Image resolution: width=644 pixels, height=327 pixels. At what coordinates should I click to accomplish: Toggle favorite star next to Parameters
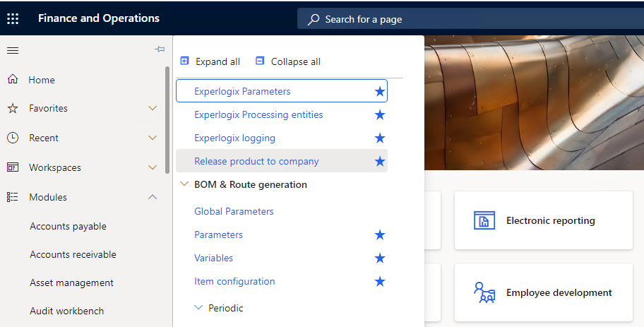380,234
